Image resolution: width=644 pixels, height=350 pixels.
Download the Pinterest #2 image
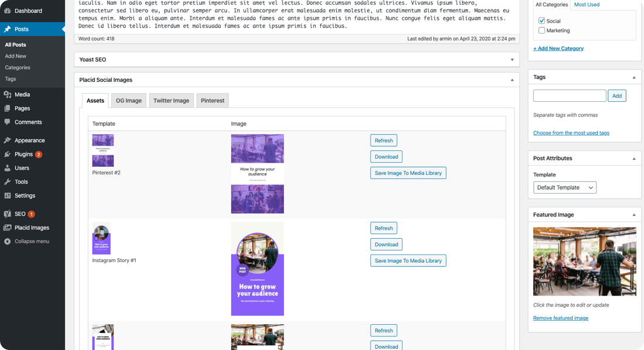point(386,157)
